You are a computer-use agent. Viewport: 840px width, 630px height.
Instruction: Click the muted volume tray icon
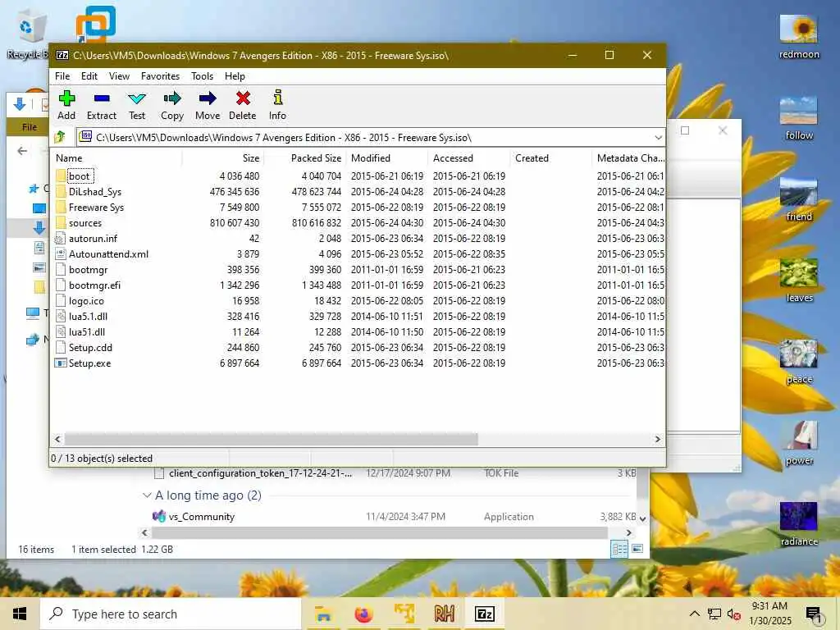pyautogui.click(x=733, y=614)
